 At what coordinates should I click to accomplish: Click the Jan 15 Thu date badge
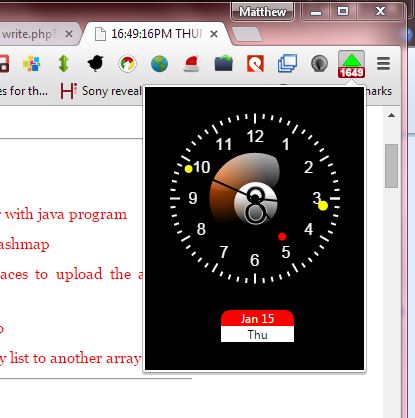tap(257, 326)
